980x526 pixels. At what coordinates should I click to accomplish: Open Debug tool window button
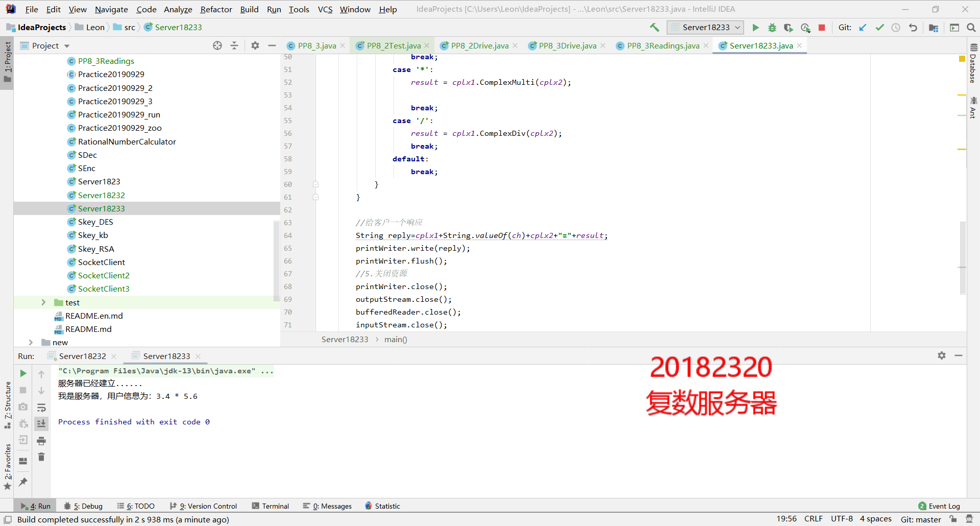pos(83,506)
